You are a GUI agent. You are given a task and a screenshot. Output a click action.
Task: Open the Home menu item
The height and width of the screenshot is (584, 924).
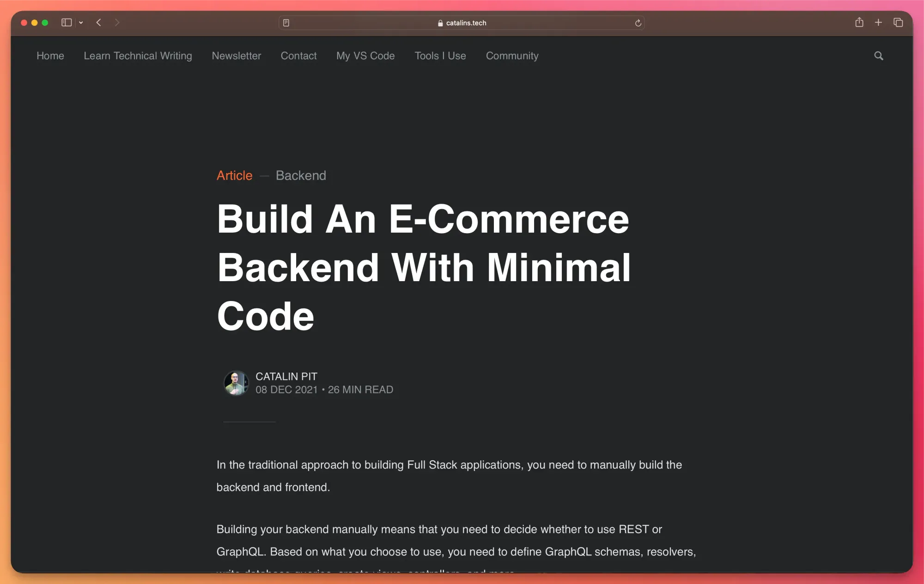[x=50, y=55]
